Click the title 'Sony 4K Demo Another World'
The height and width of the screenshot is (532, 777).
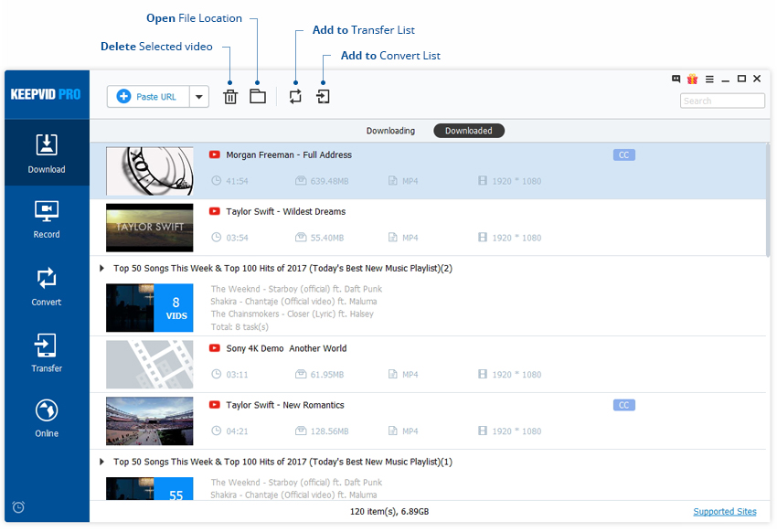(286, 348)
